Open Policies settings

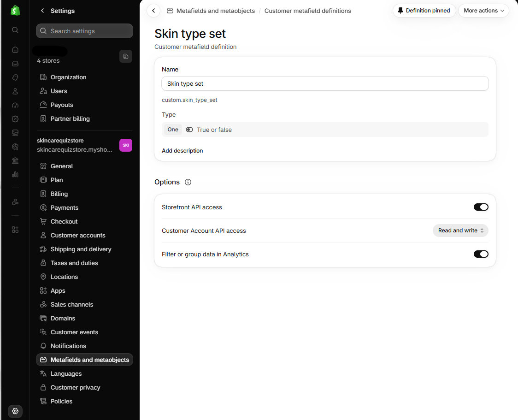(x=84, y=402)
